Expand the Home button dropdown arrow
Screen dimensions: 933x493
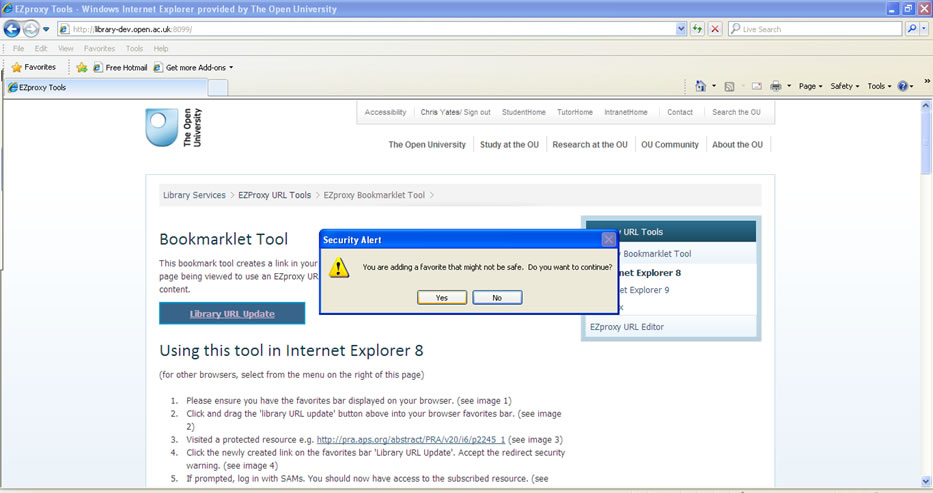click(713, 86)
